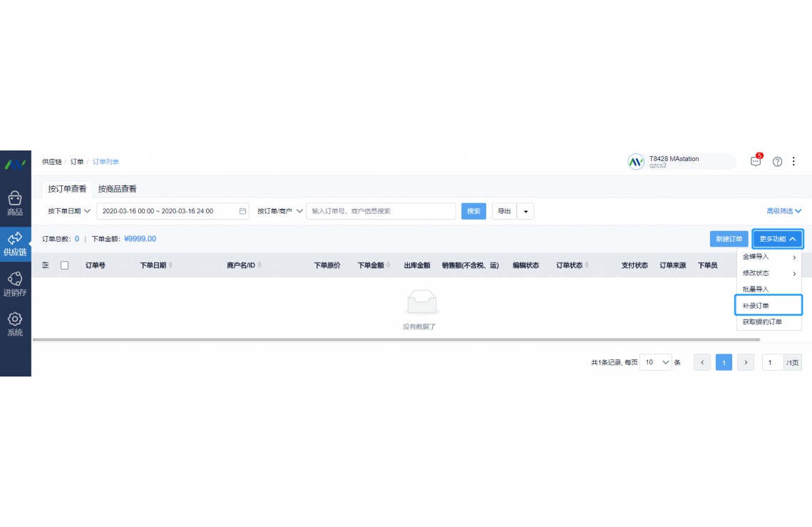
Task: Open the message notification bubble with badge 5
Action: click(754, 161)
